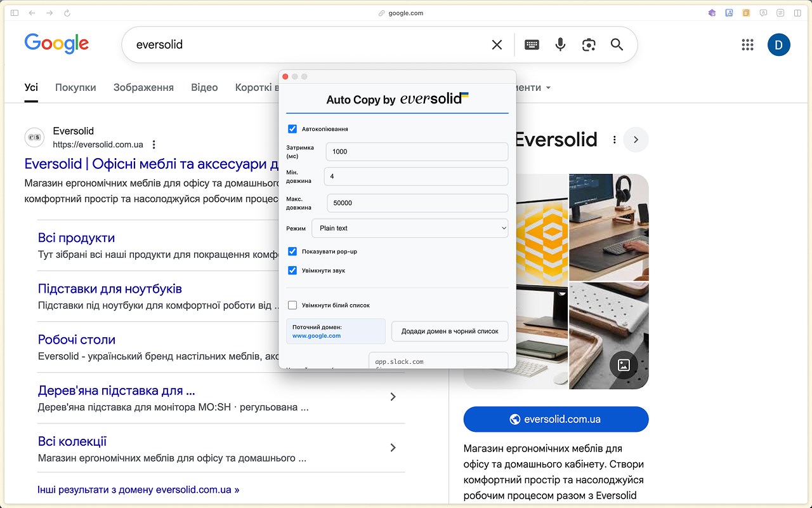812x508 pixels.
Task: Click the Мін. довжина field with 4
Action: click(x=416, y=177)
